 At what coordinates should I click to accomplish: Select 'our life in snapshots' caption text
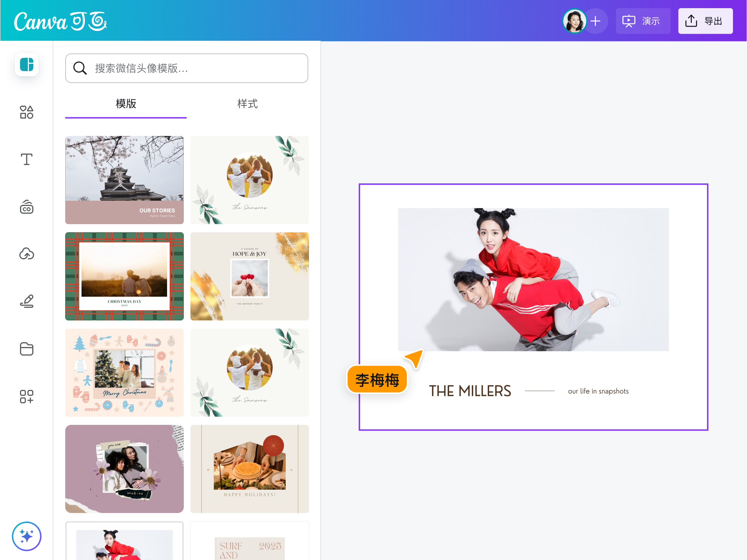pyautogui.click(x=598, y=391)
